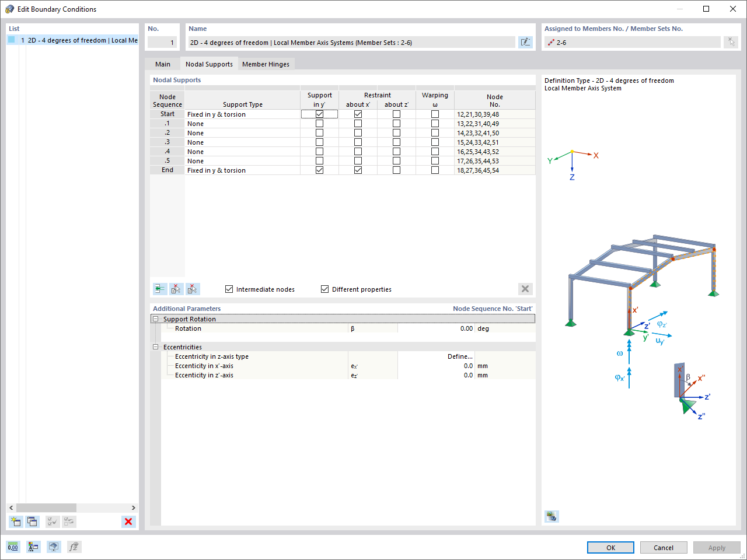Select the .2 row header in Node Sequence
747x560 pixels.
(x=167, y=133)
